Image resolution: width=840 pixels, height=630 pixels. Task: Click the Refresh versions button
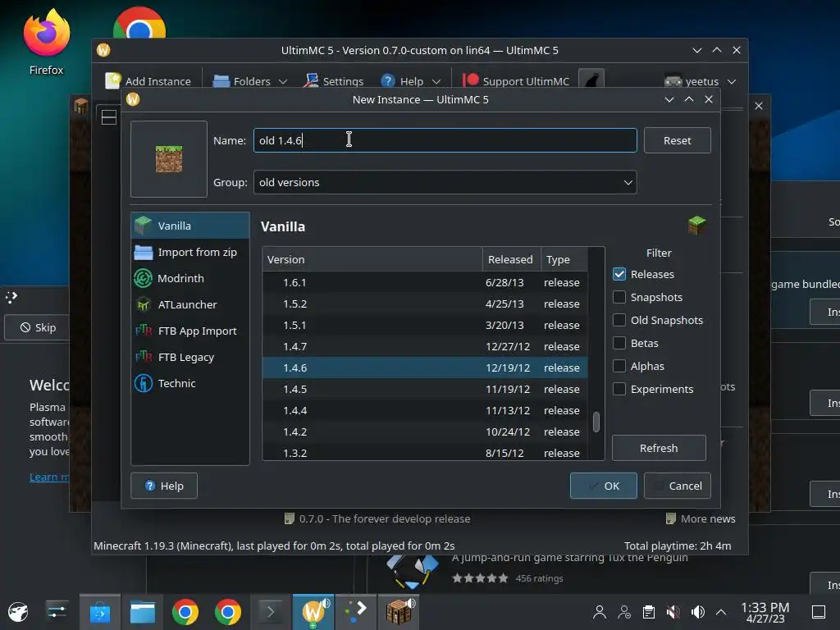[x=659, y=448]
